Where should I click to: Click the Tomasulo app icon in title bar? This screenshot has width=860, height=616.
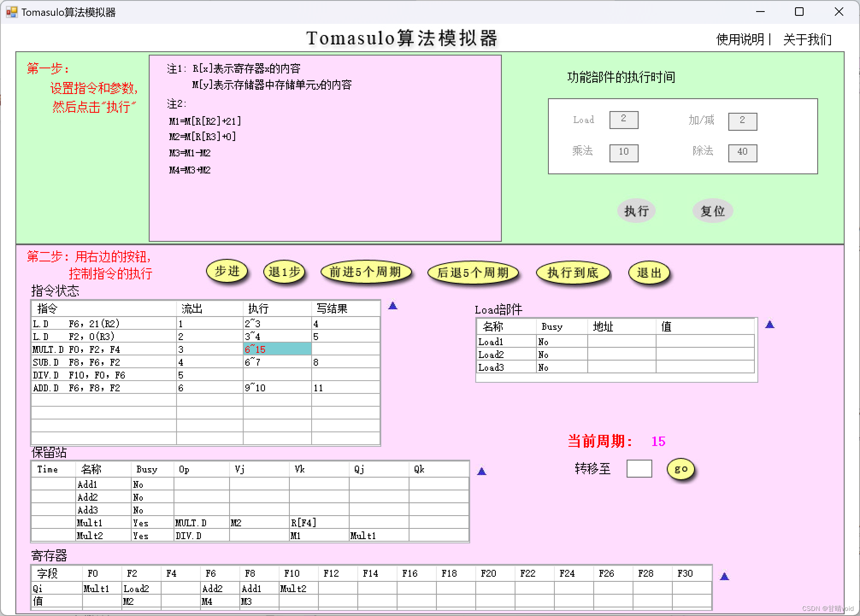tap(12, 12)
